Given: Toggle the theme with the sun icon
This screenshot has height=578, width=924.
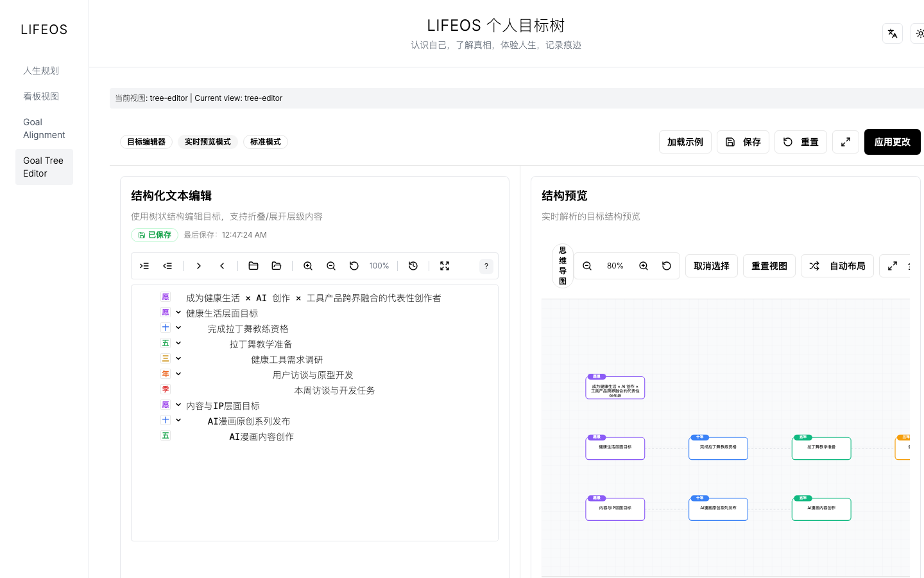Looking at the screenshot, I should coord(920,33).
